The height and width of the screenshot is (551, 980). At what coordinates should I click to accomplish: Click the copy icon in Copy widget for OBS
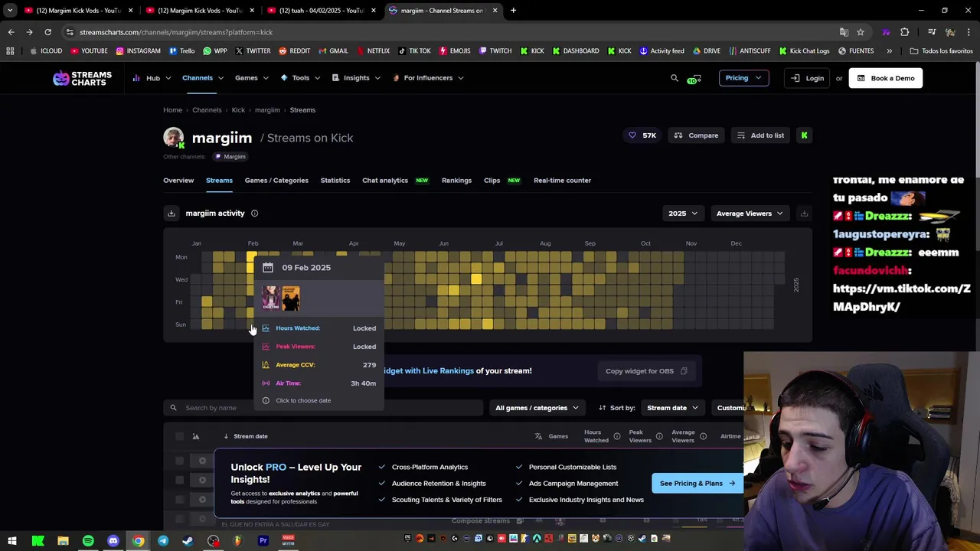click(684, 371)
